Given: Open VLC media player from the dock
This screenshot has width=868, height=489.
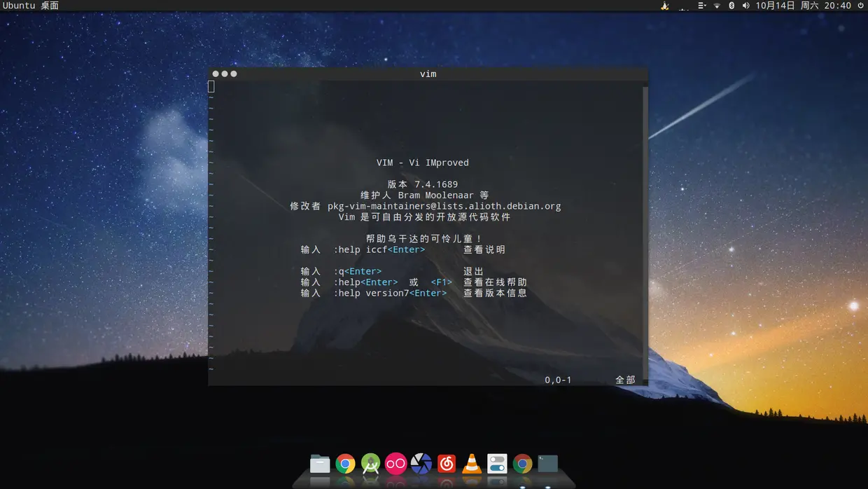Looking at the screenshot, I should 471,464.
